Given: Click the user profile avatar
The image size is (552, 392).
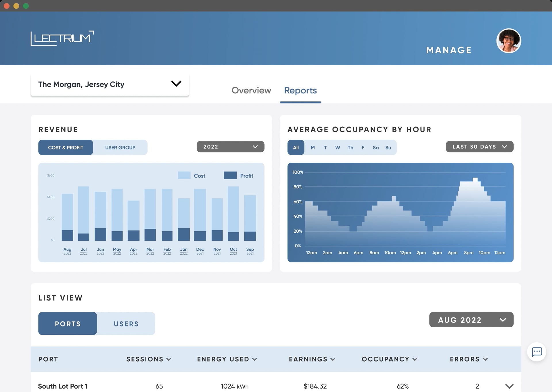Looking at the screenshot, I should click(509, 41).
